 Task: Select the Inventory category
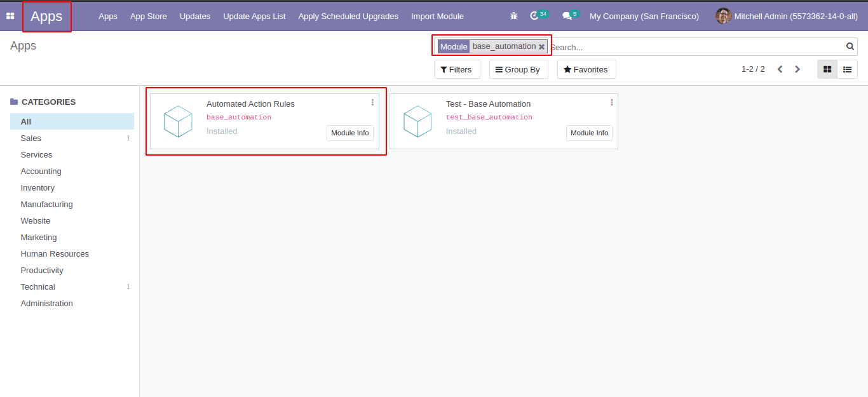pos(72,187)
